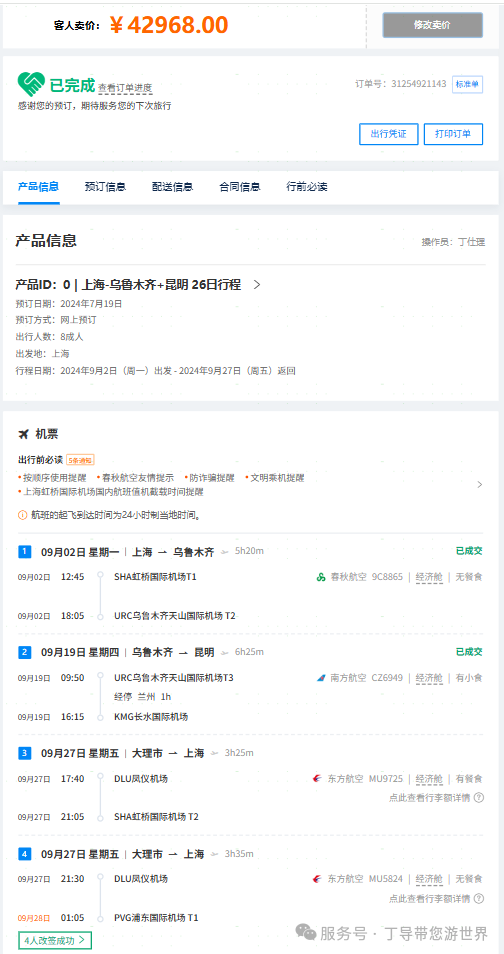504x954 pixels.
Task: Expand the product itinerary chevron after 26日行程
Action: [x=257, y=284]
